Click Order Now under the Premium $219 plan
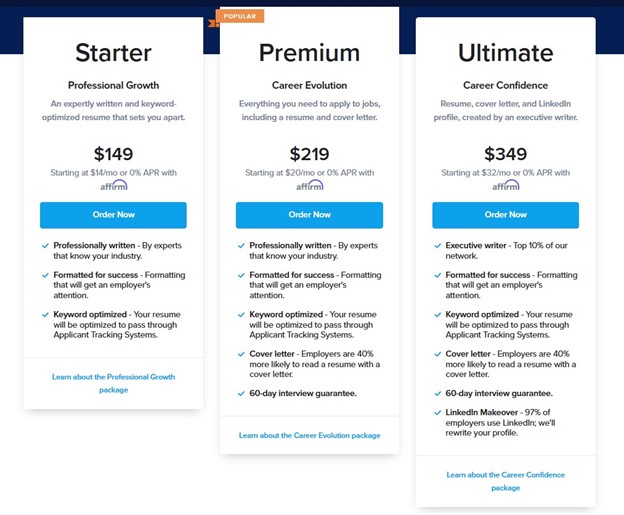This screenshot has width=624, height=515. [x=310, y=215]
